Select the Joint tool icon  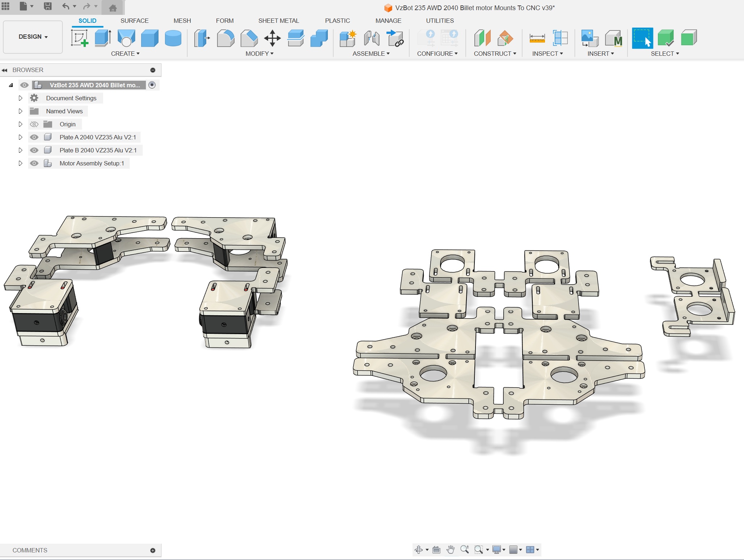click(x=372, y=38)
